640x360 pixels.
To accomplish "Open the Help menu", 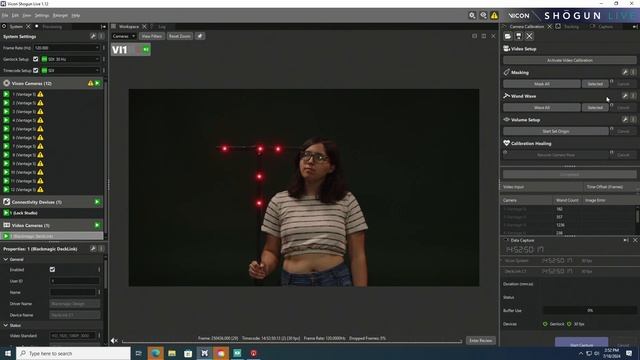I will click(x=76, y=16).
